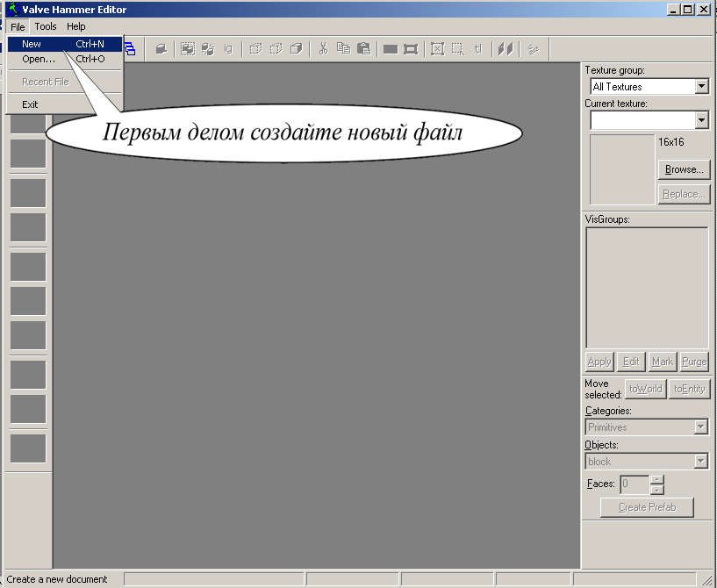Screen dimensions: 717x588
Task: Click the Run map compile icon
Action: coord(534,49)
